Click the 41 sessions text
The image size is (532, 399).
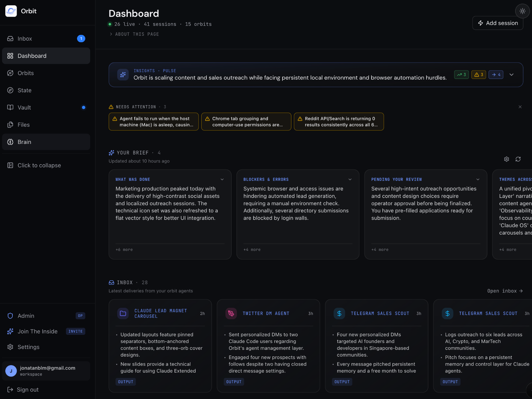click(160, 24)
